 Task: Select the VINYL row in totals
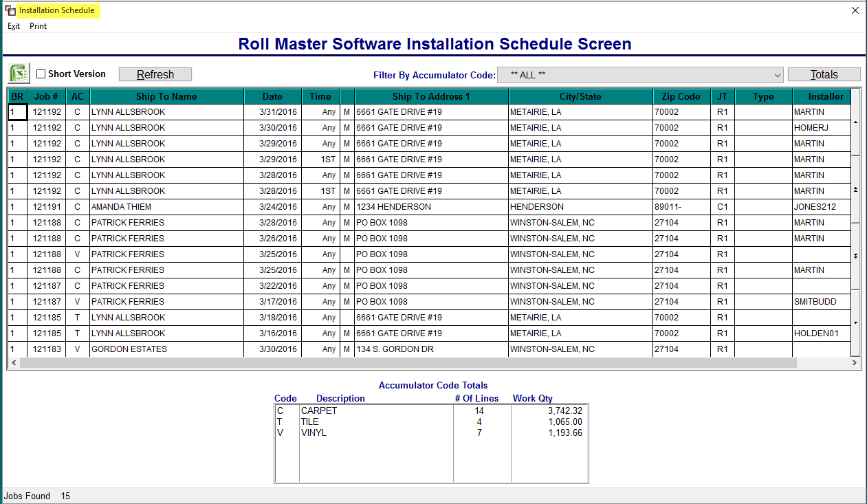tap(431, 433)
